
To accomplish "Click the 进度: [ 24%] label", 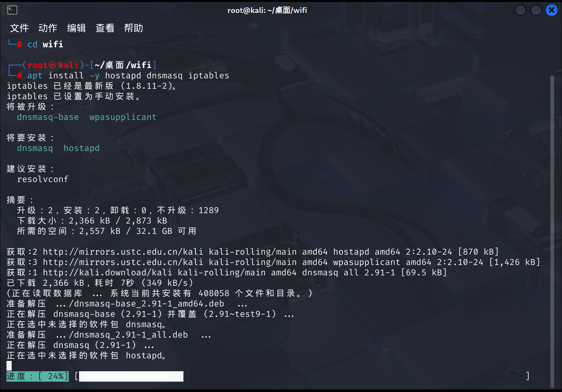I will [38, 376].
